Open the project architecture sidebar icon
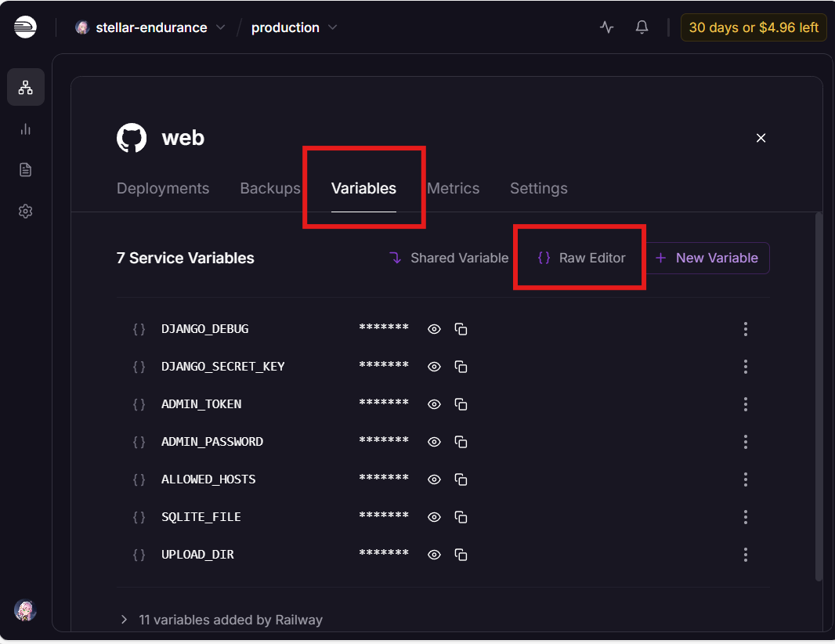 coord(26,88)
